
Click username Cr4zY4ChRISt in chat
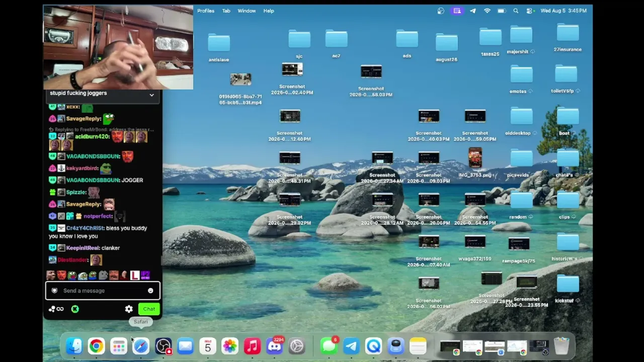85,228
